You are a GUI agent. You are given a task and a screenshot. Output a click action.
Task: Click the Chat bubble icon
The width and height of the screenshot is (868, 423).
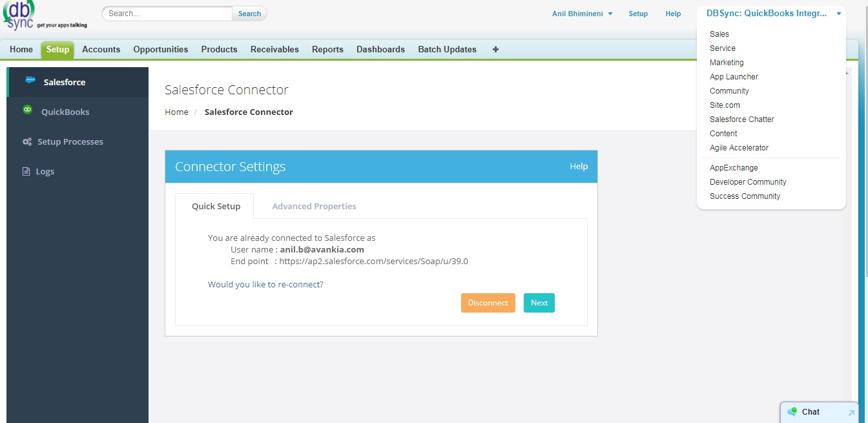pos(792,412)
